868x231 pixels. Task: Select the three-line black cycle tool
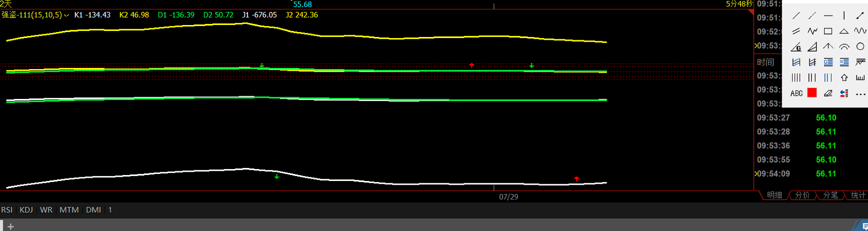812,78
